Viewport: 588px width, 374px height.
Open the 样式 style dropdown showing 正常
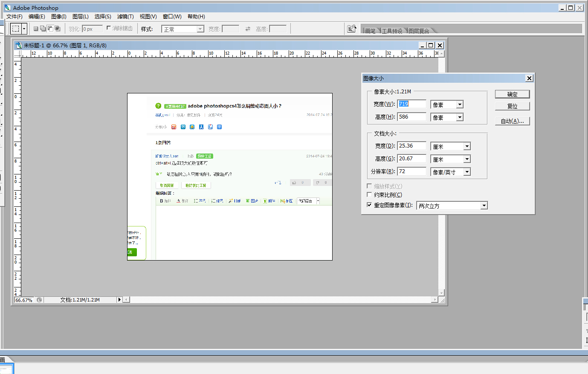point(183,29)
